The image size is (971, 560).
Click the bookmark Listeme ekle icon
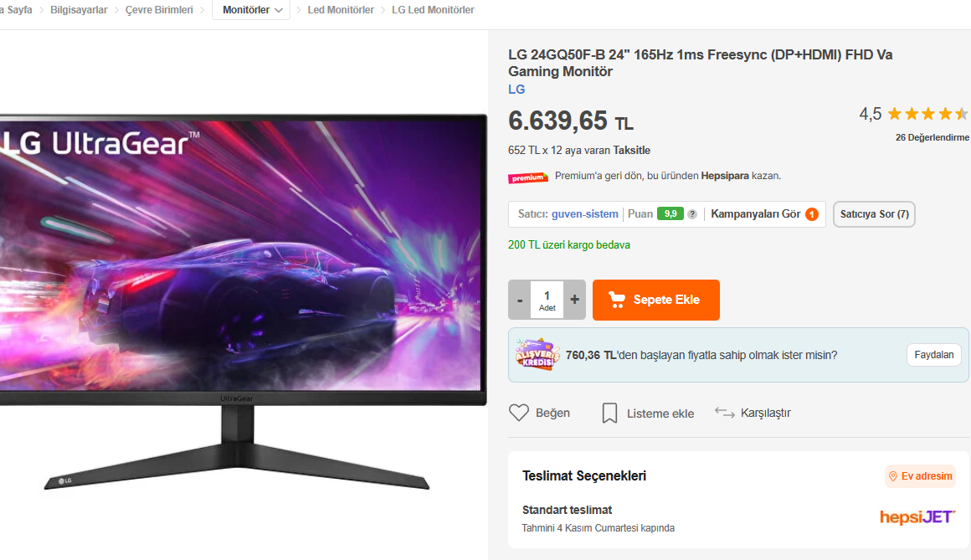click(609, 414)
